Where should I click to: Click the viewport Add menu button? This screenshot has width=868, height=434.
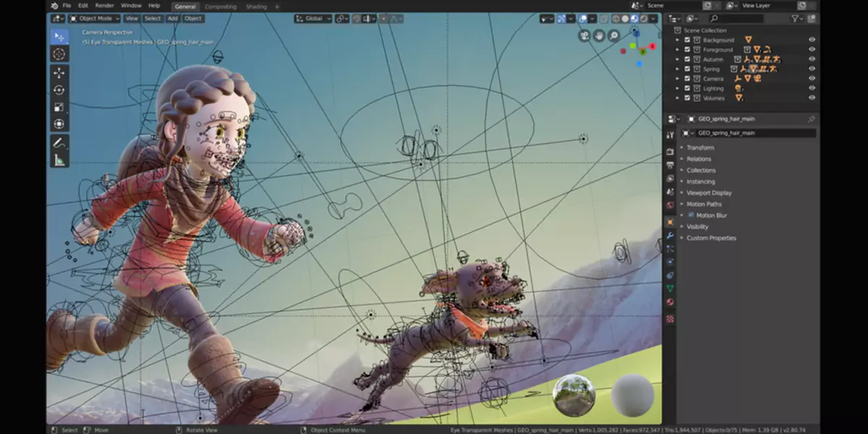point(173,19)
